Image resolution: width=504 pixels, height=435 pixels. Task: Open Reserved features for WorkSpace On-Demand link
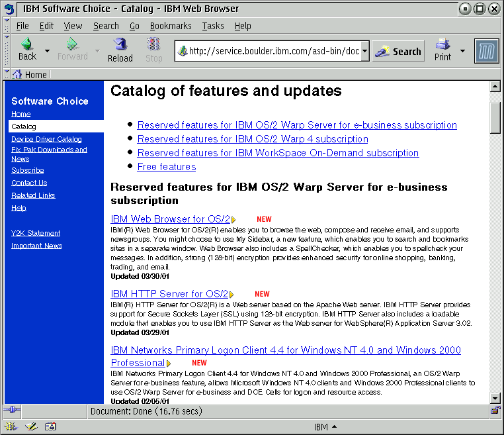278,152
